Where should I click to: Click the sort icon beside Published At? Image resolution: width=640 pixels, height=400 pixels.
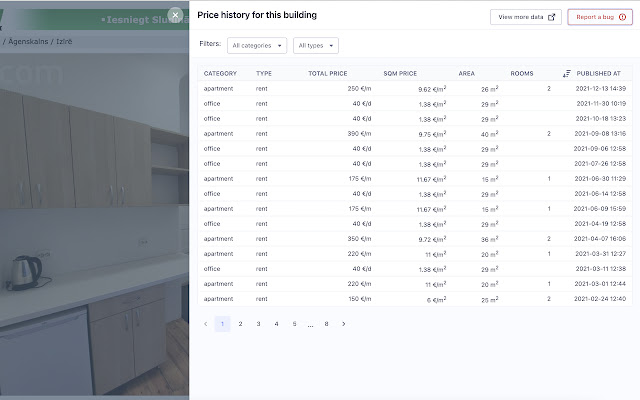tap(567, 74)
